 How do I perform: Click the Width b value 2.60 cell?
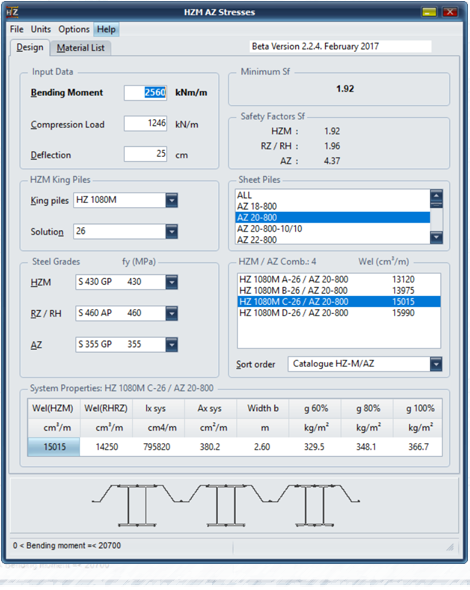[262, 447]
